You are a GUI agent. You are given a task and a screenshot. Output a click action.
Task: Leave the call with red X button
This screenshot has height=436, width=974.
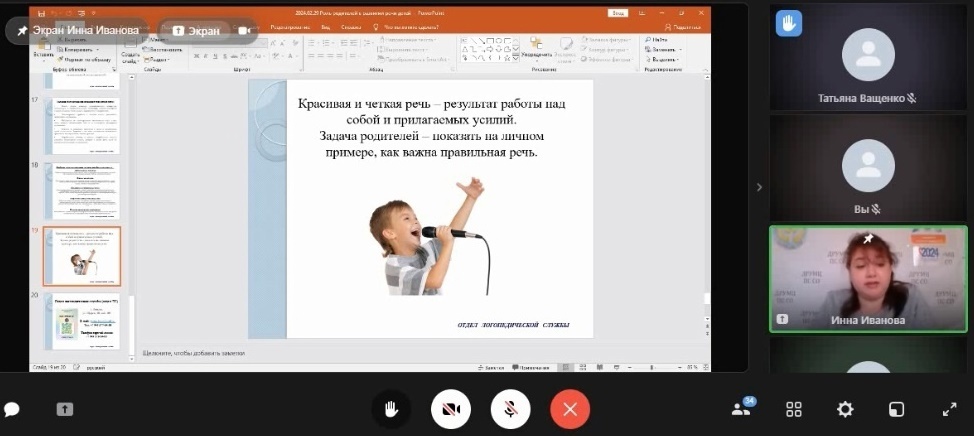570,409
